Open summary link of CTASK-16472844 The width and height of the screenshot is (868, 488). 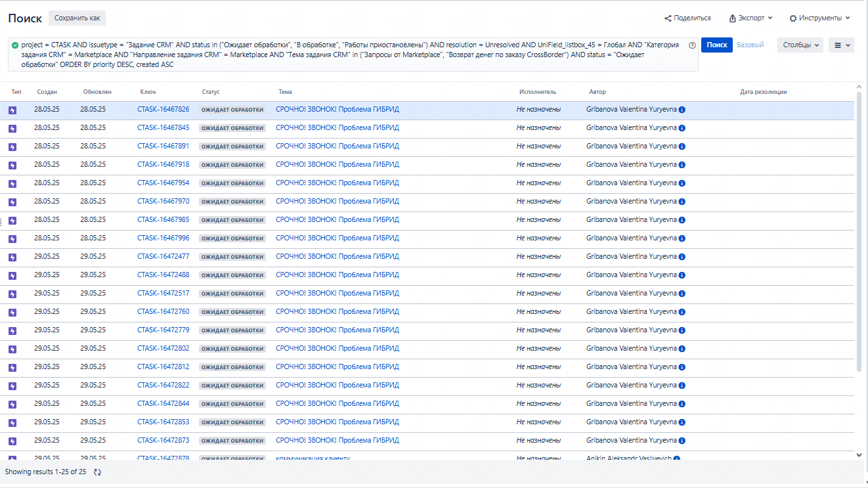click(x=337, y=404)
